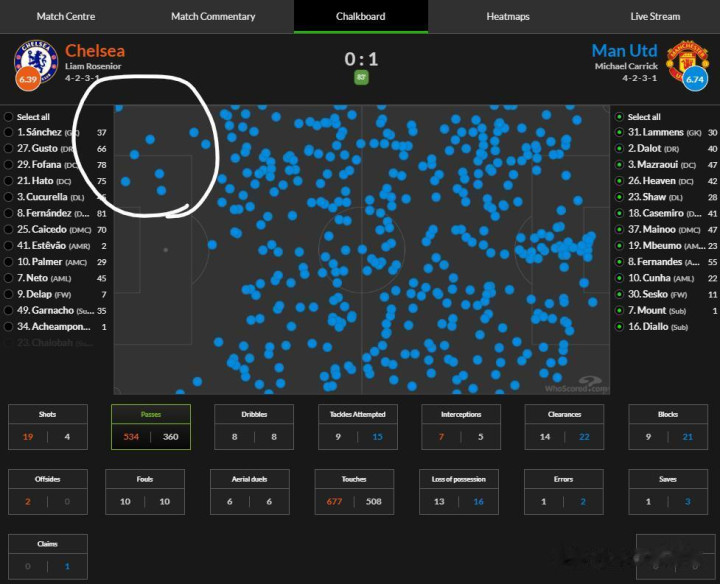720x584 pixels.
Task: Select the Saves stat box
Action: click(668, 492)
